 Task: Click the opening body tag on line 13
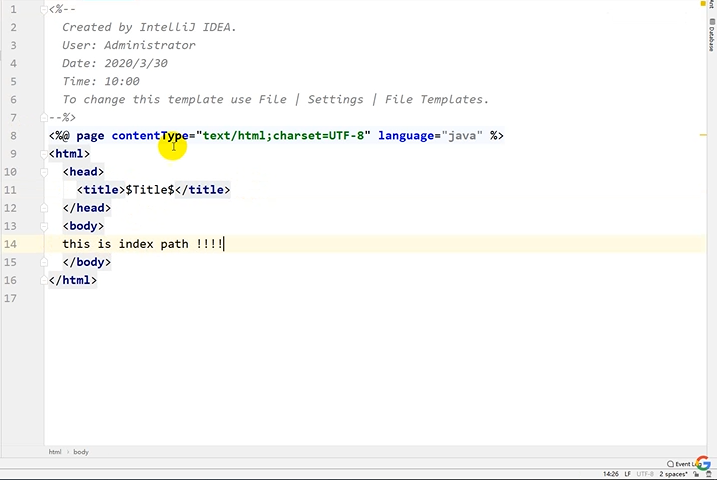pyautogui.click(x=83, y=226)
